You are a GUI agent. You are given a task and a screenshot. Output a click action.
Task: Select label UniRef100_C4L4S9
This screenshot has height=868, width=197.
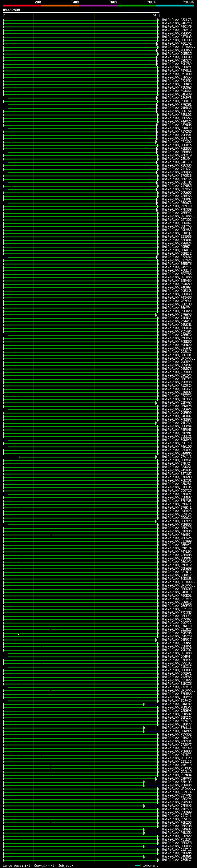point(177,94)
